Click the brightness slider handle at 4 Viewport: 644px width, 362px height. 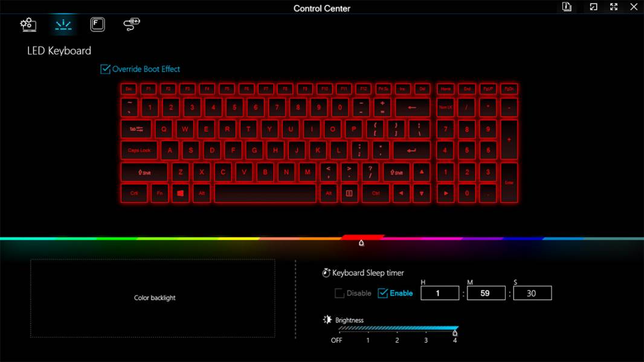click(x=455, y=332)
